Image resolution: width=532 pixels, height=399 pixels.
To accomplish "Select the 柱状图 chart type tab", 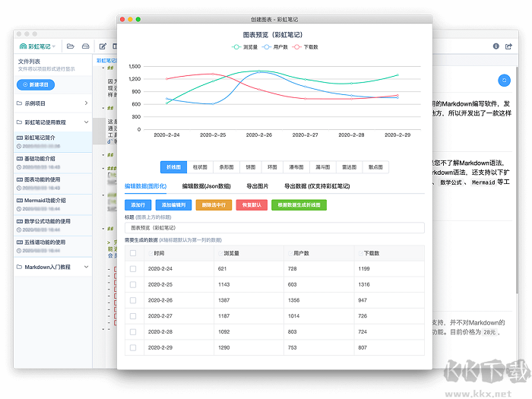I will [x=200, y=167].
